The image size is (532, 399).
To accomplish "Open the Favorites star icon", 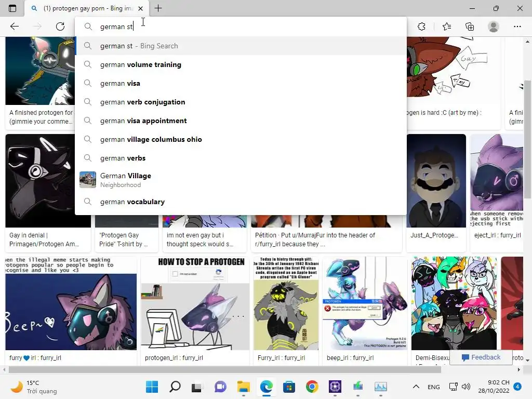I will tap(446, 26).
